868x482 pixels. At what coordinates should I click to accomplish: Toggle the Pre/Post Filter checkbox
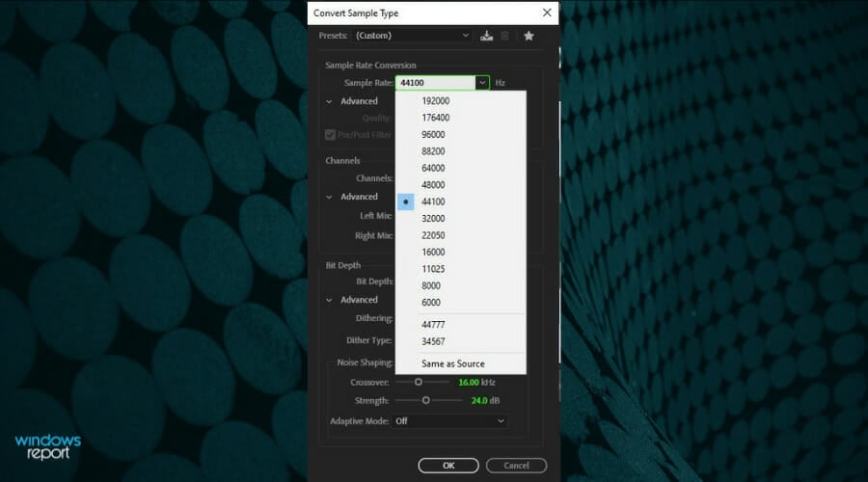331,134
